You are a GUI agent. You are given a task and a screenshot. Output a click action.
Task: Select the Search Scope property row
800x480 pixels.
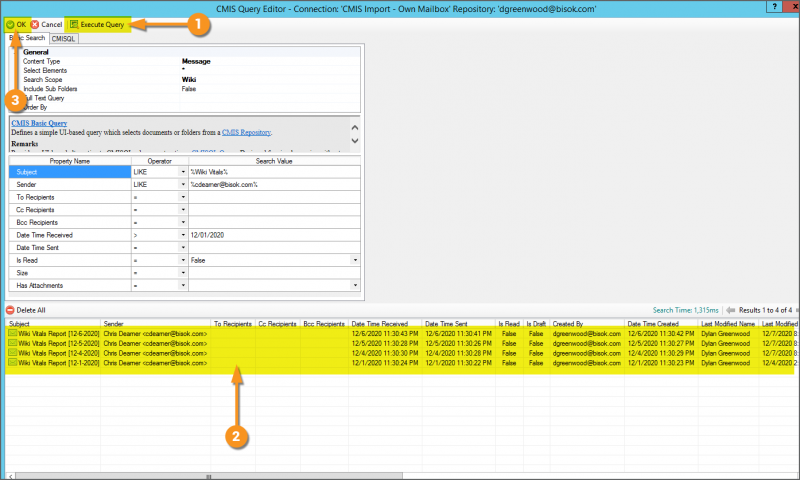191,80
